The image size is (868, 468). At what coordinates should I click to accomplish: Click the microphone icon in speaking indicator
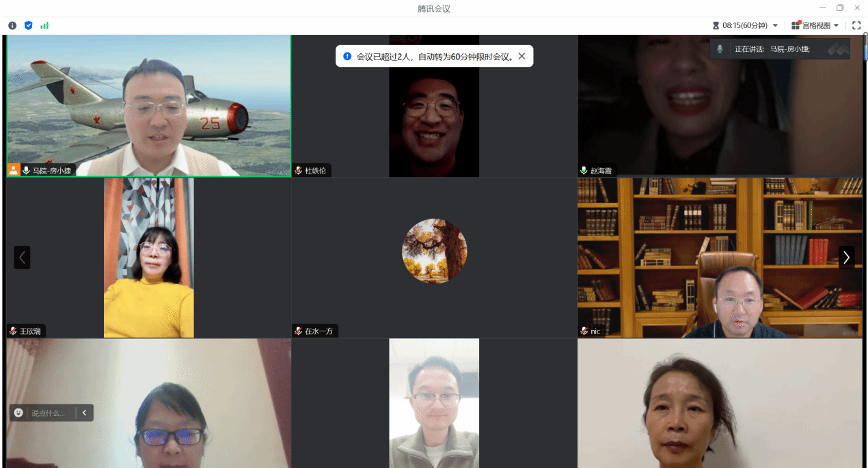pos(720,49)
